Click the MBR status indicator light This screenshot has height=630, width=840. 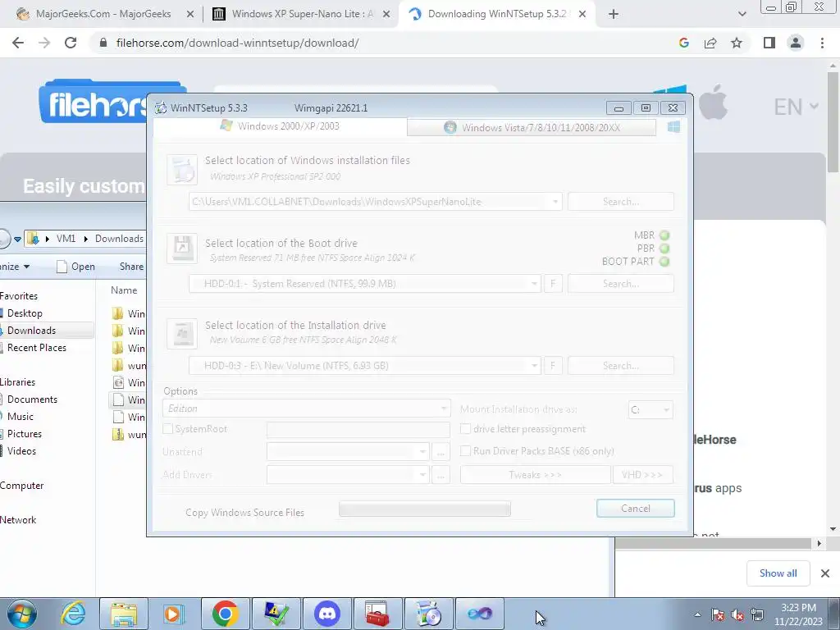[664, 235]
